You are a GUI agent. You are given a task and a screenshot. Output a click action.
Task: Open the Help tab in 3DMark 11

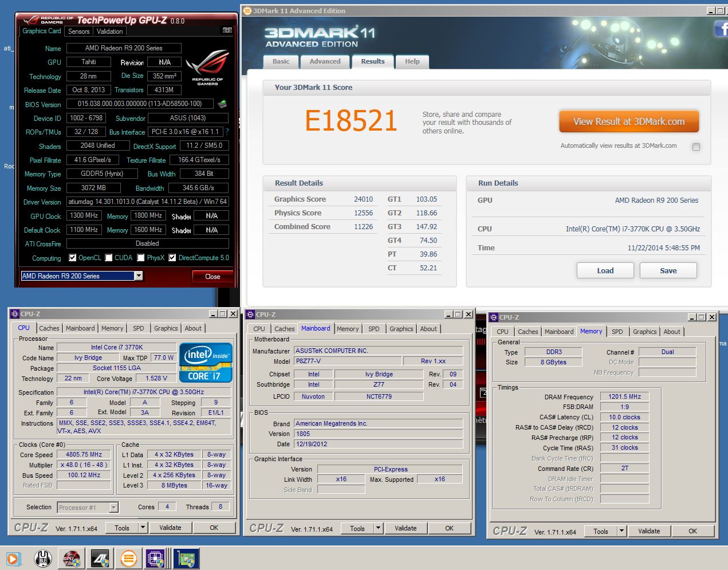click(412, 61)
